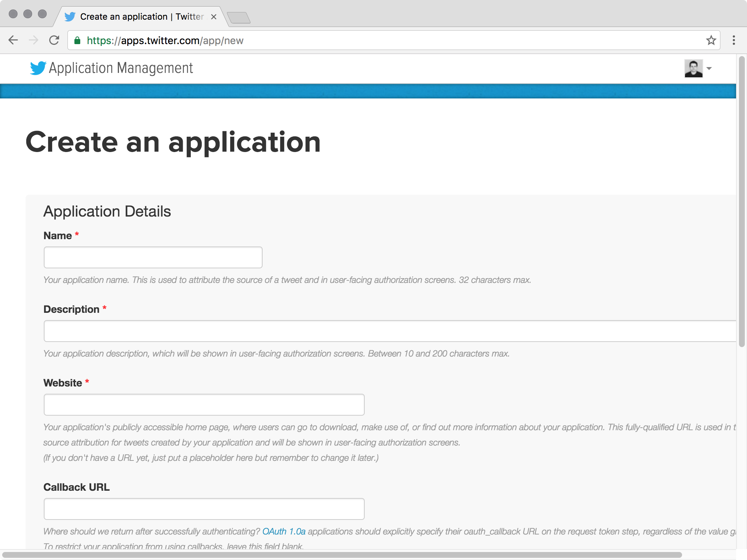Click the browser back arrow

pyautogui.click(x=13, y=40)
